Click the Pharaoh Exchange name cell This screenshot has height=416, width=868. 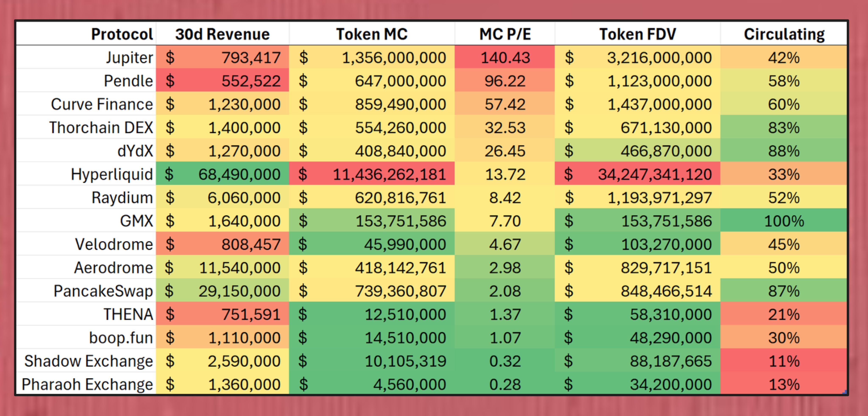point(86,384)
